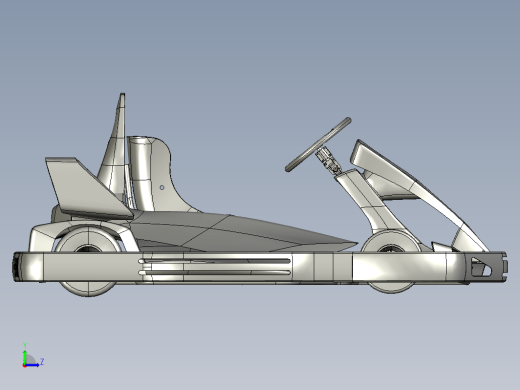Select the go-kart steering wheel
Viewport: 520px width, 390px height.
pos(318,144)
